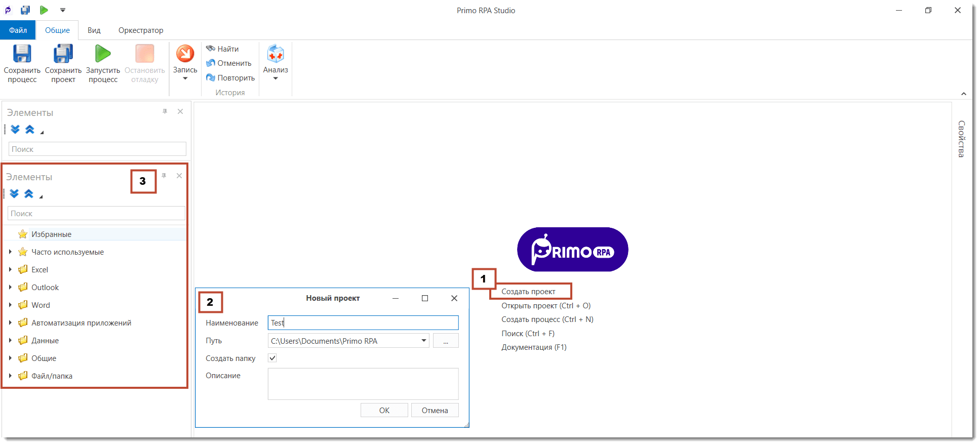Run the process with Запустить процесс
The height and width of the screenshot is (445, 980).
point(103,54)
